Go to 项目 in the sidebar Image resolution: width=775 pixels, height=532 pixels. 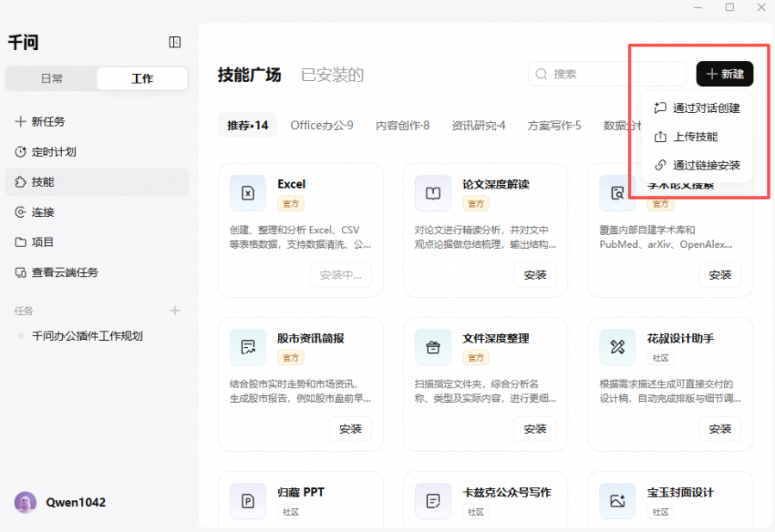[x=96, y=242]
